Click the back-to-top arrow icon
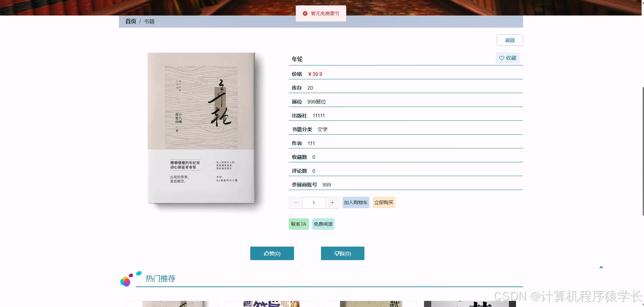Viewport: 644px width, 307px height. tap(601, 267)
